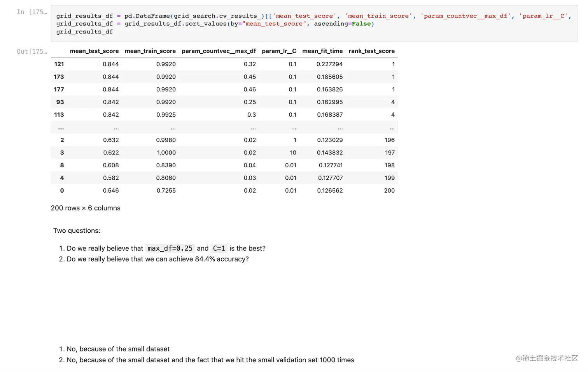
Task: Select row index 93
Action: 60,102
